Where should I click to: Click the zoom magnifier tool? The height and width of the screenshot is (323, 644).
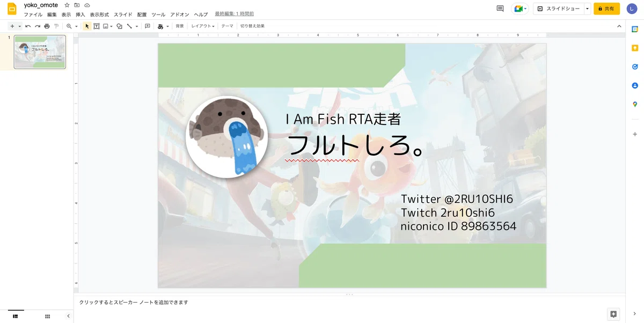click(69, 26)
